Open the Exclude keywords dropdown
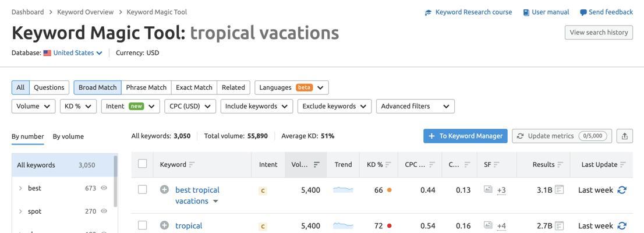 (334, 106)
